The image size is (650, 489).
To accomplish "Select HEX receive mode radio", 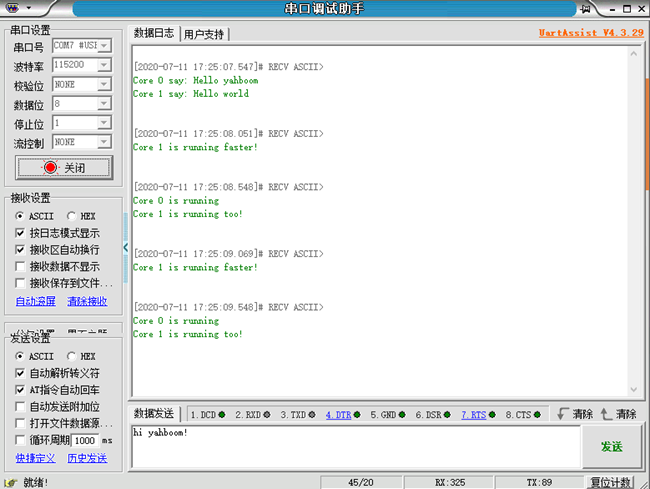I will point(71,216).
